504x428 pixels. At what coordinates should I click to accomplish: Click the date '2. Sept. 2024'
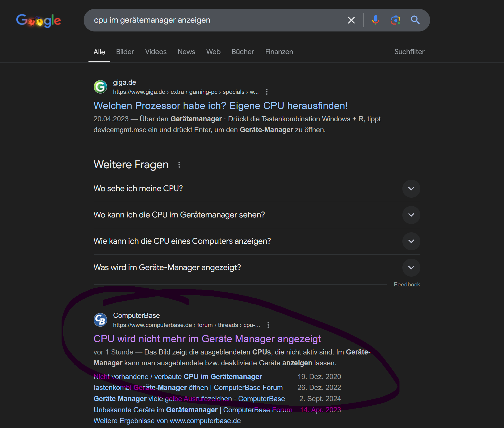(x=320, y=399)
